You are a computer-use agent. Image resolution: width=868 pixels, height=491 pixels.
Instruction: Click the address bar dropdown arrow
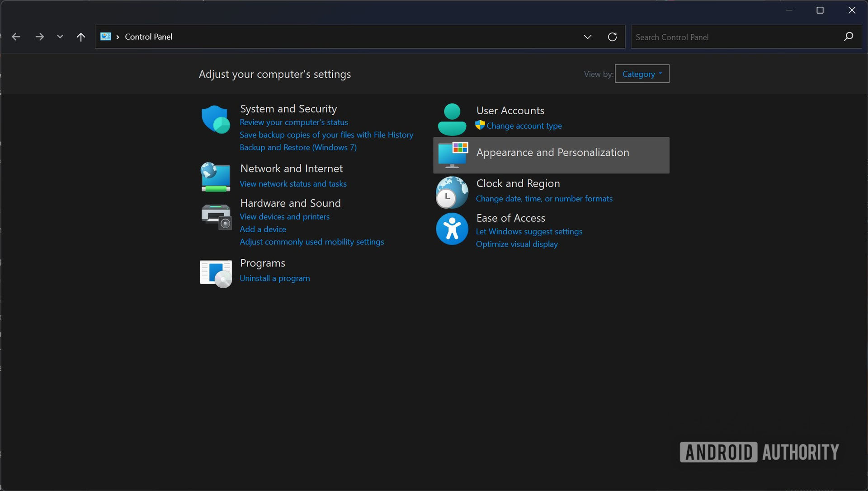tap(587, 36)
